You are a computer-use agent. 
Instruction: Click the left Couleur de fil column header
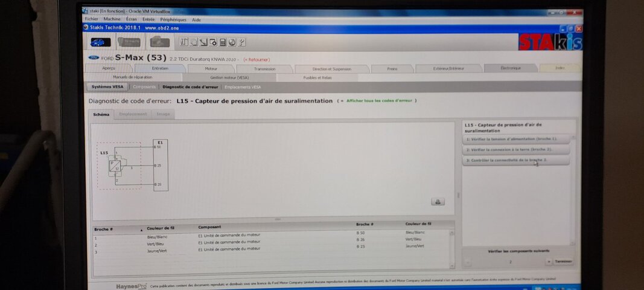tap(160, 228)
